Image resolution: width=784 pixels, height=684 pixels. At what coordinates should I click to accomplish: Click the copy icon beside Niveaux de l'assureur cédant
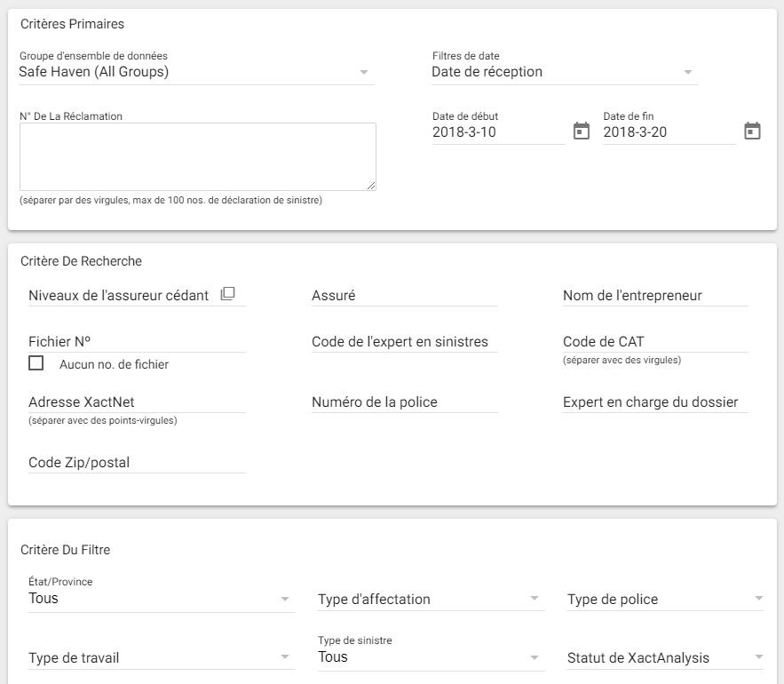[x=227, y=294]
